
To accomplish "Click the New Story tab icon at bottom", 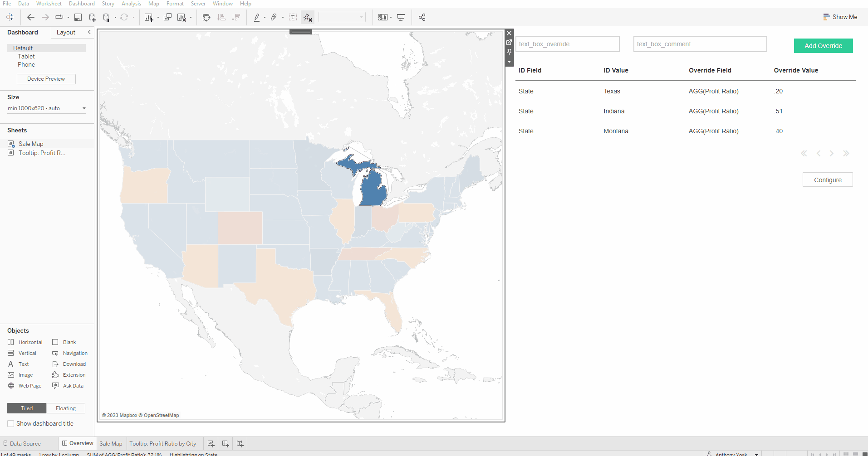I will pos(240,444).
